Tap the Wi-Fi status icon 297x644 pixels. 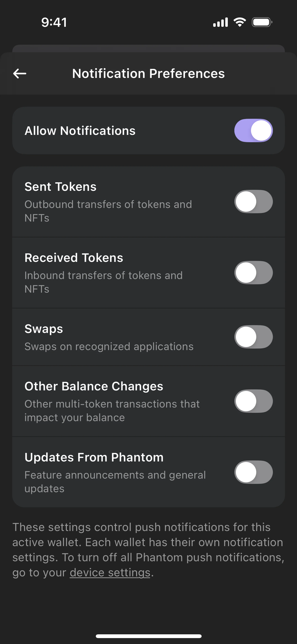tap(239, 22)
